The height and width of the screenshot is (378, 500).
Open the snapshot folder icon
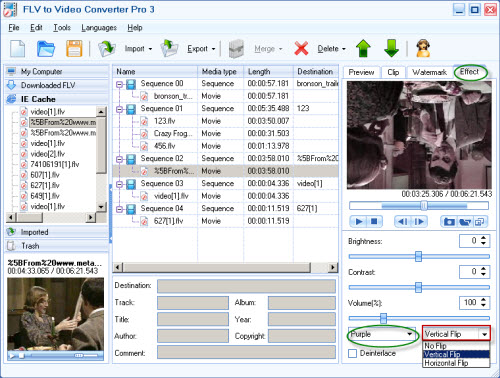[x=465, y=222]
